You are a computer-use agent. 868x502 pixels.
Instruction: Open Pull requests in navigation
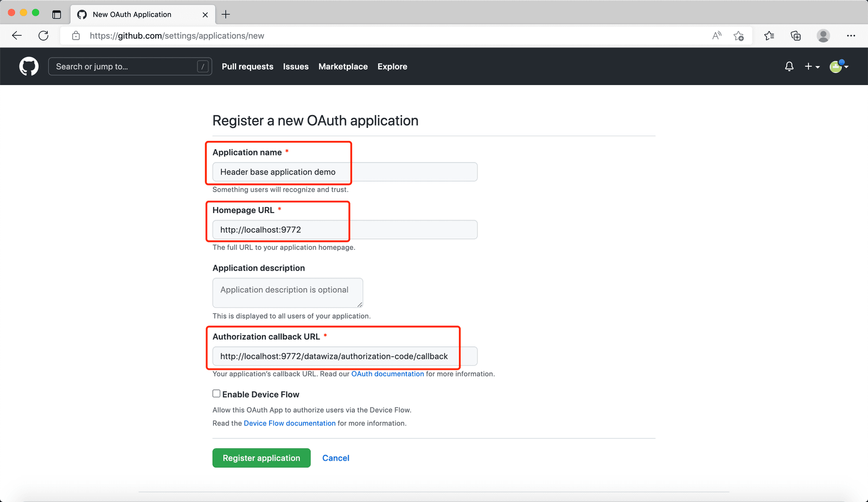pos(247,66)
